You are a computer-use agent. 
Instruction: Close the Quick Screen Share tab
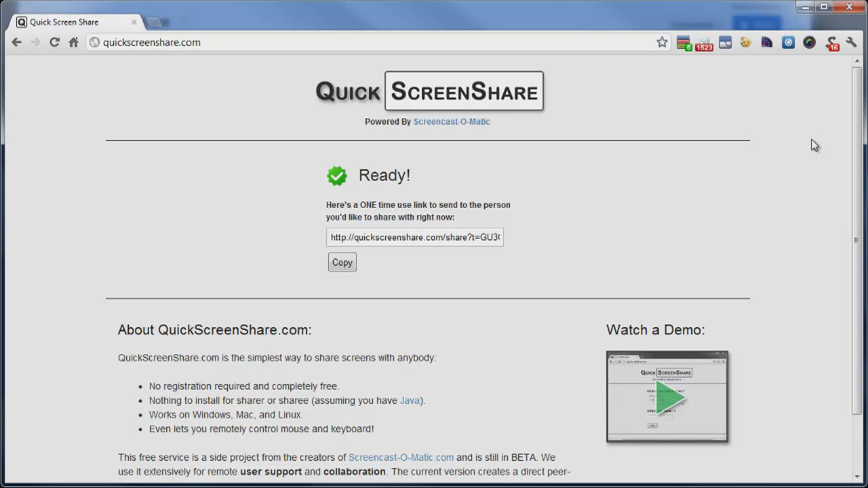134,22
